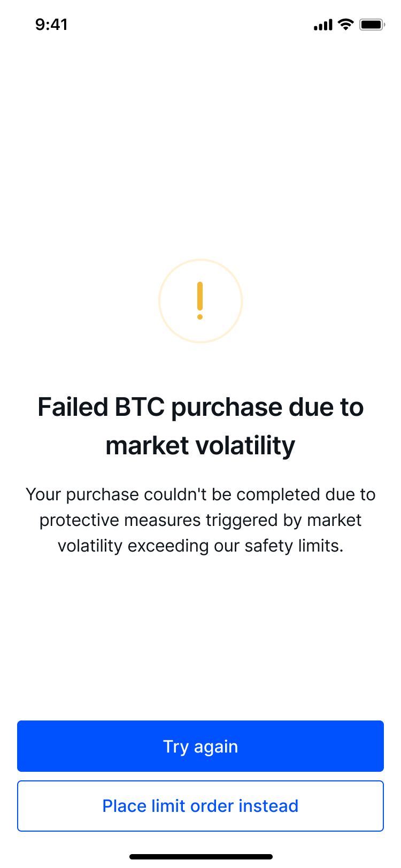Tap the pale circle ring around exclamation
This screenshot has height=868, width=401.
click(200, 301)
